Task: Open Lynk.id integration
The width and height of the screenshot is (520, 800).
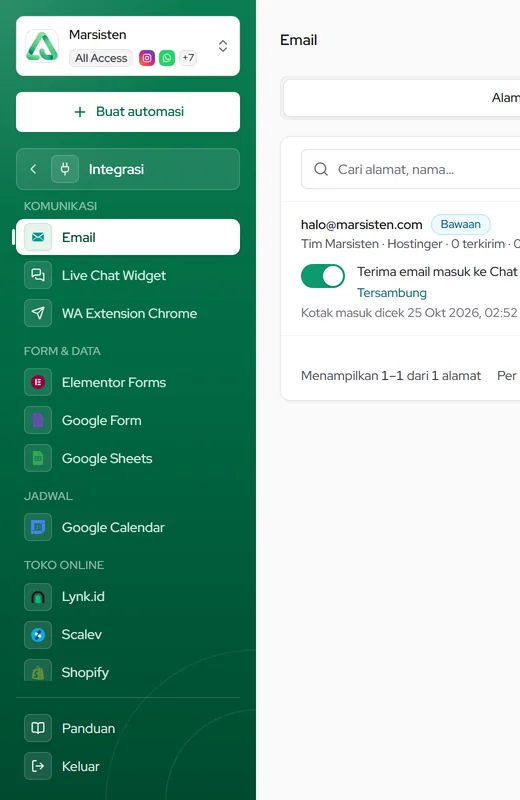Action: pos(128,596)
